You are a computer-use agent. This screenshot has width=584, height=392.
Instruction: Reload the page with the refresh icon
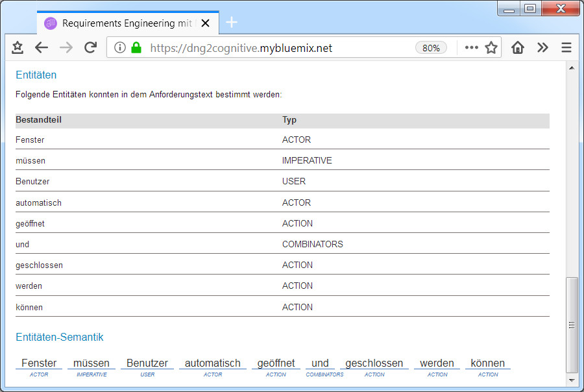click(91, 47)
